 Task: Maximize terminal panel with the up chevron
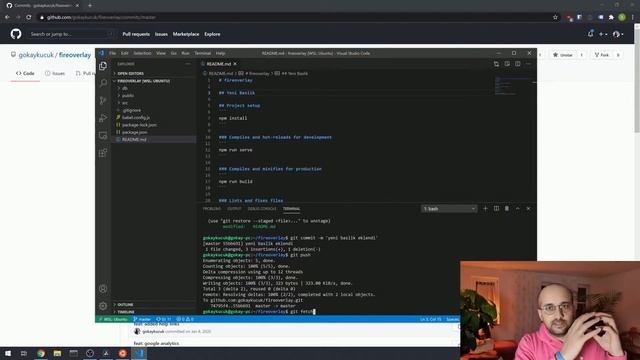click(518, 209)
